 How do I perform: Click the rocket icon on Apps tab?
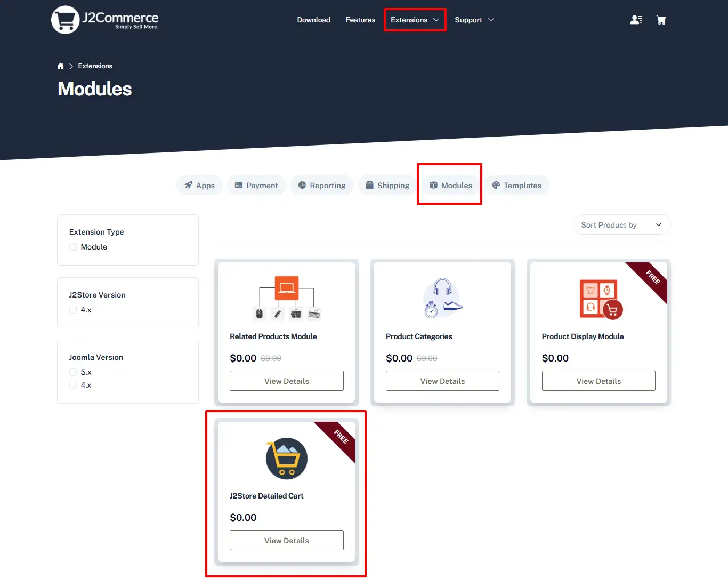point(188,185)
